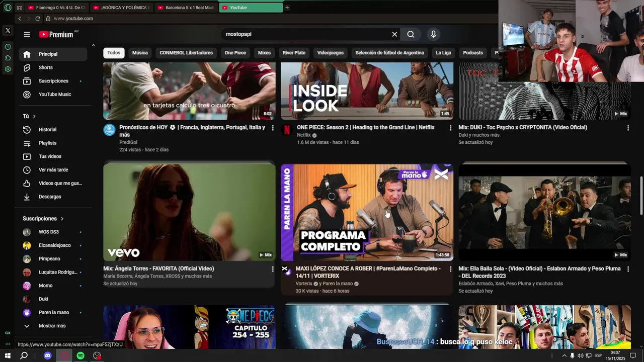Click the www.youtube.com address bar
The width and height of the screenshot is (644, 362).
point(73,19)
